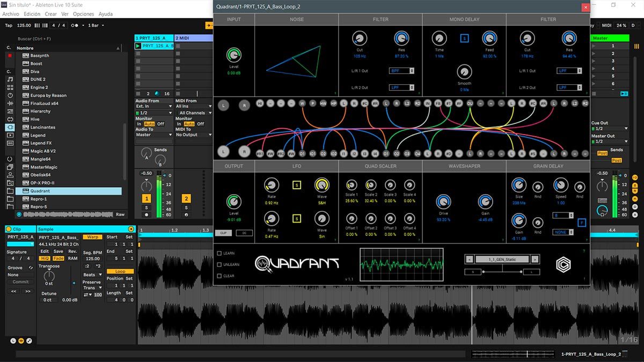Click the browser search field
644x362 pixels.
coord(70,39)
